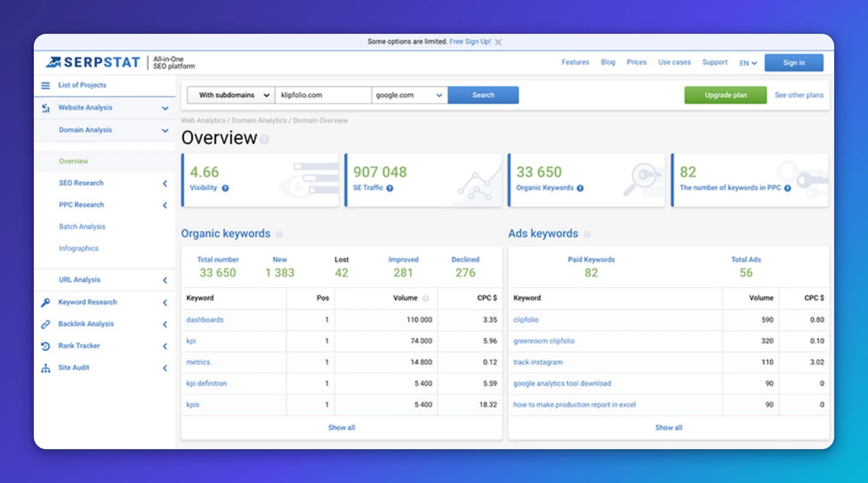Click the Pos column header in organic table
Image resolution: width=868 pixels, height=483 pixels.
click(323, 298)
